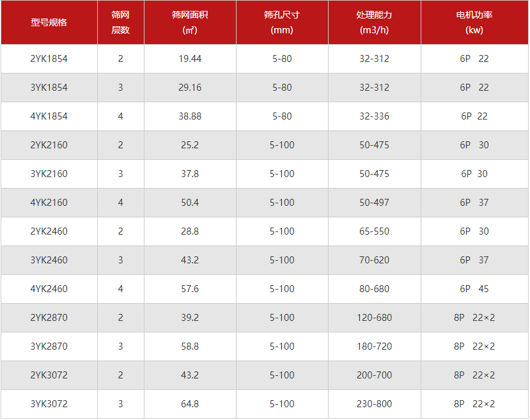Click the 筛网面积 (㎡) header
530x420 pixels.
coord(190,22)
